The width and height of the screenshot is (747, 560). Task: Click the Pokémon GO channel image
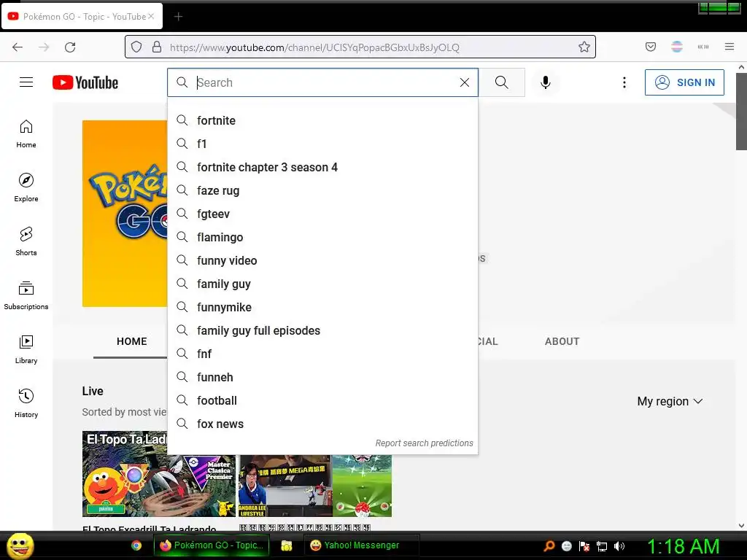tap(125, 214)
